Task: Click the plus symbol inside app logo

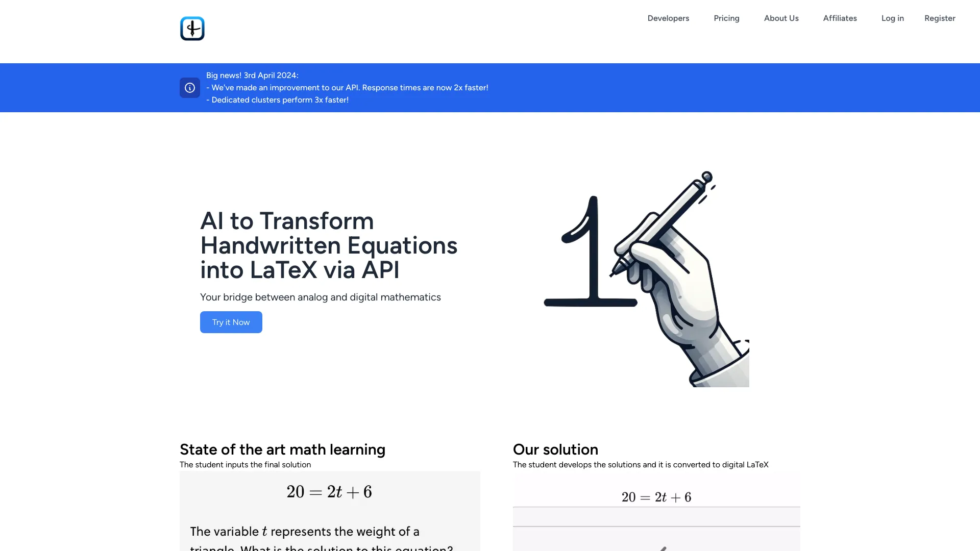Action: [192, 28]
